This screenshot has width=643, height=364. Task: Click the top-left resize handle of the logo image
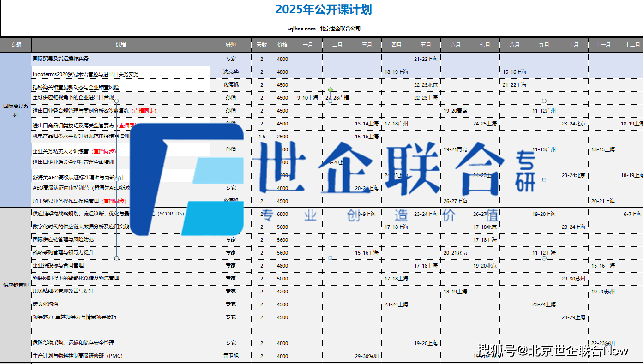pyautogui.click(x=116, y=101)
